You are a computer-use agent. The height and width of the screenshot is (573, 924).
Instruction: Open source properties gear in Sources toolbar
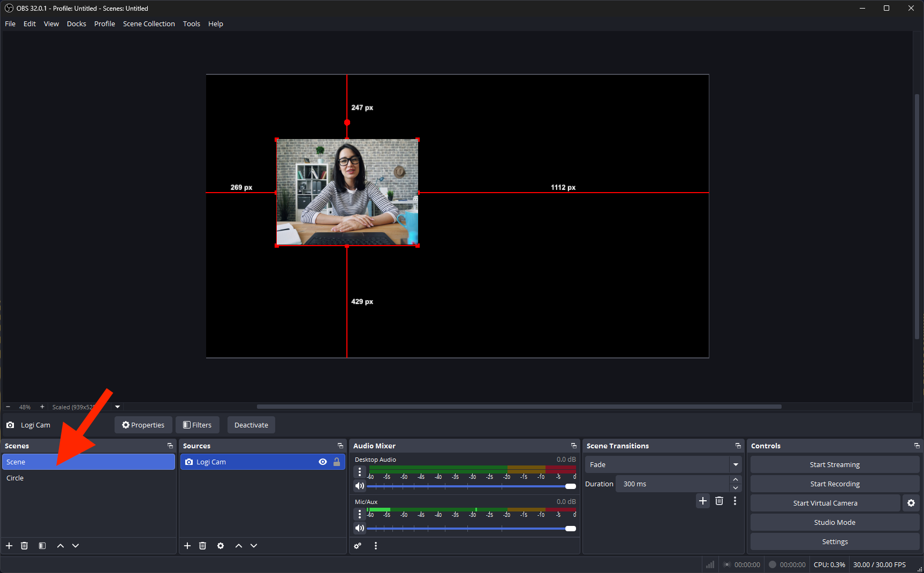[221, 546]
